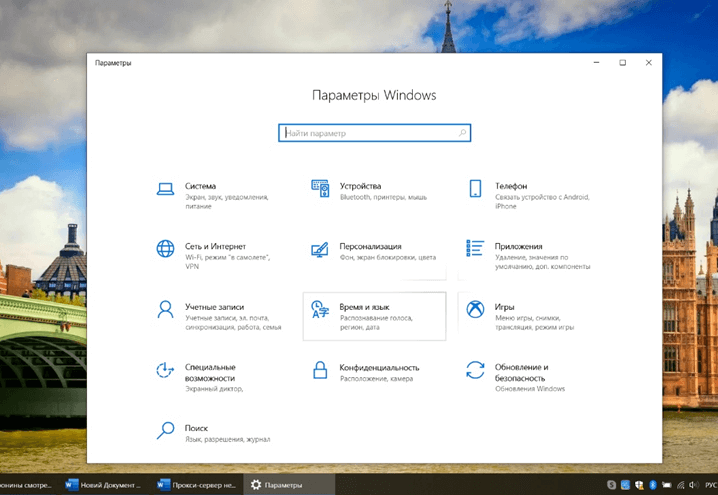Click the Учетные записи person icon
This screenshot has height=495, width=718.
coord(165,309)
